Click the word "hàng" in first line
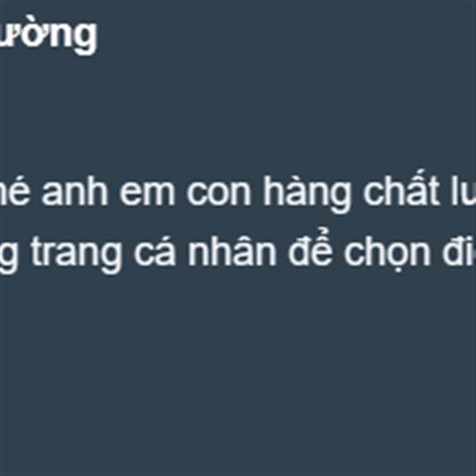This screenshot has height=476, width=476. point(307,194)
